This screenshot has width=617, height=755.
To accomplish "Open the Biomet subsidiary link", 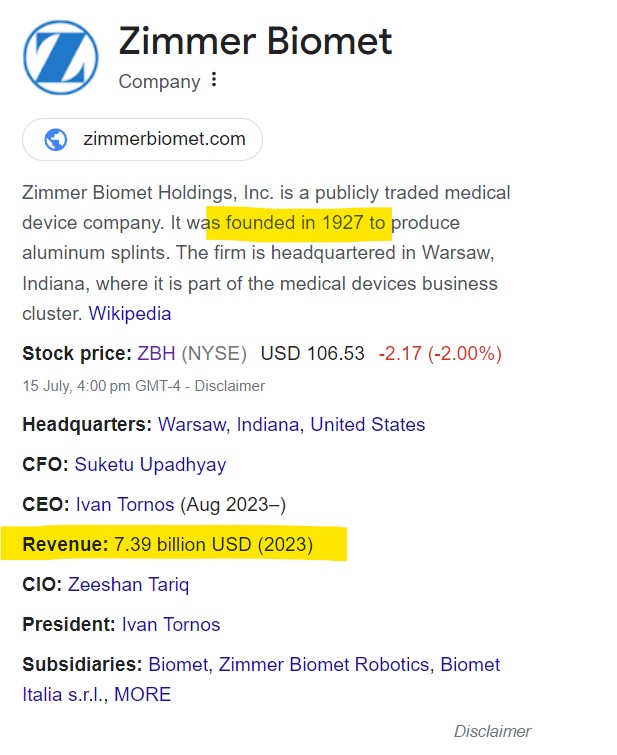I will pos(178,664).
